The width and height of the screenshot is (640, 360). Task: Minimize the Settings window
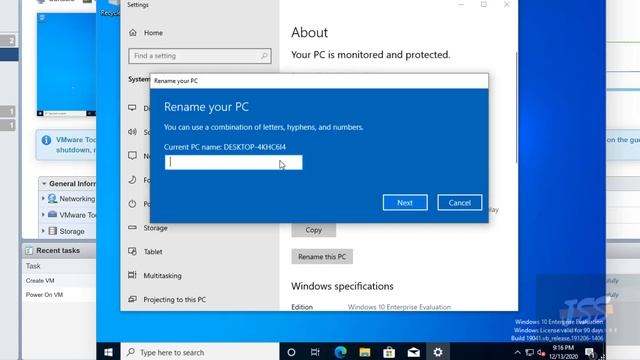click(461, 4)
